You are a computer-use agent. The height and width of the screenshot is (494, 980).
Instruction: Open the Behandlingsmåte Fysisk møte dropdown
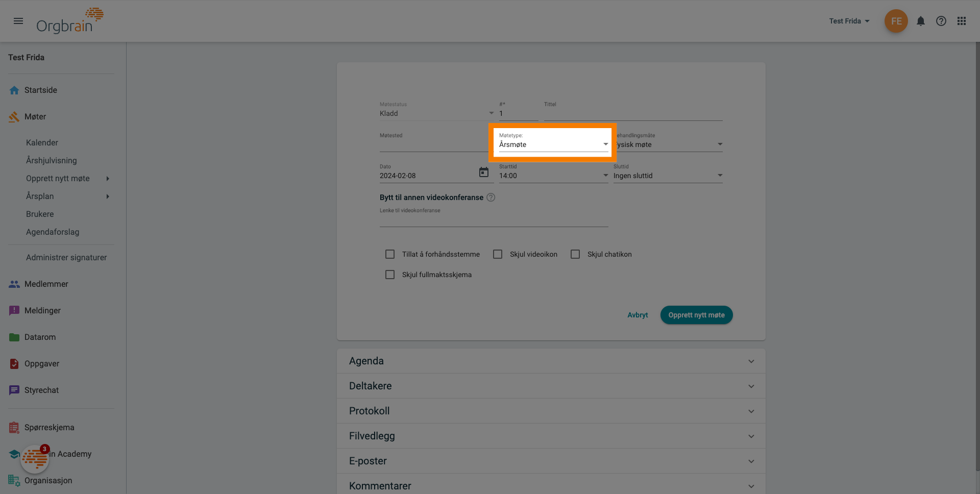pyautogui.click(x=668, y=144)
